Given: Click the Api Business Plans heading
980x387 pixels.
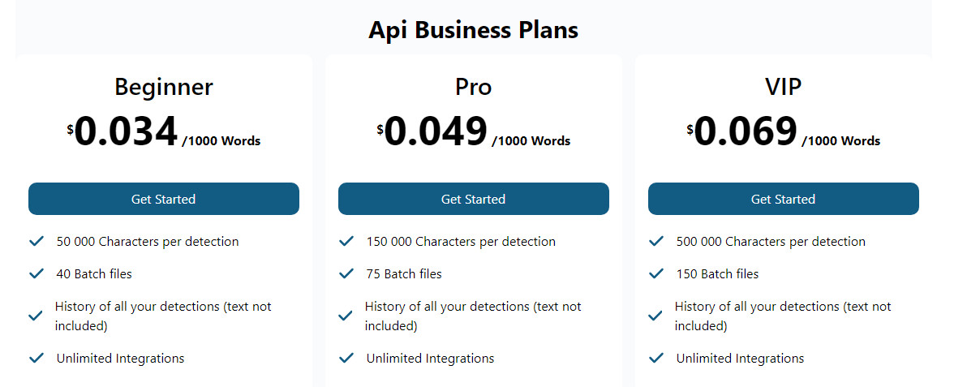Looking at the screenshot, I should coord(474,30).
